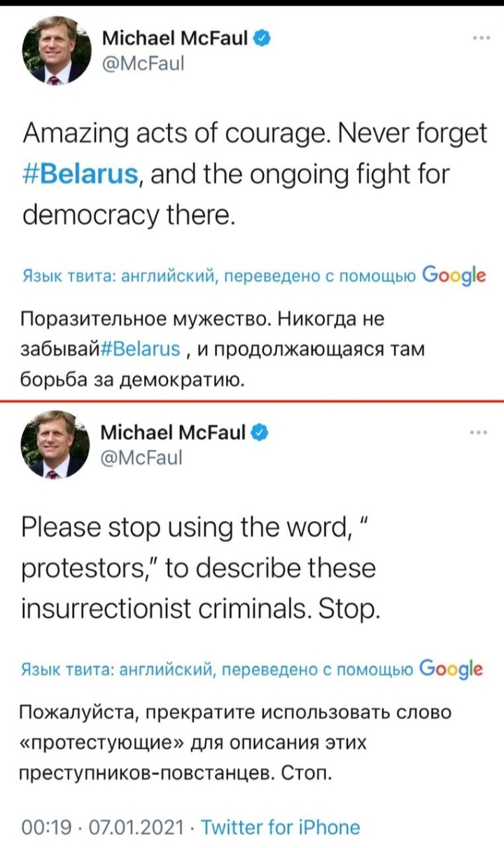Tap the translation notice under the top tweet
Viewport: 504px width, 848px height.
217,275
